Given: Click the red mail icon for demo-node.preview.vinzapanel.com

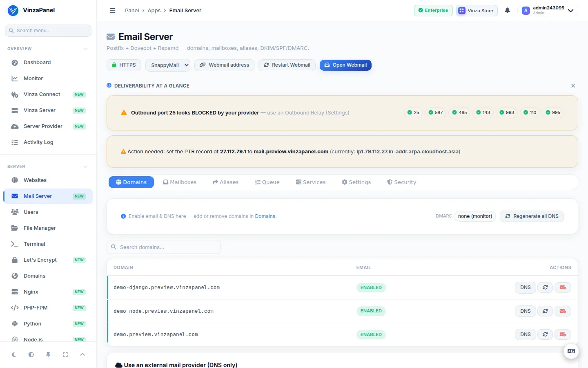Looking at the screenshot, I should point(563,311).
